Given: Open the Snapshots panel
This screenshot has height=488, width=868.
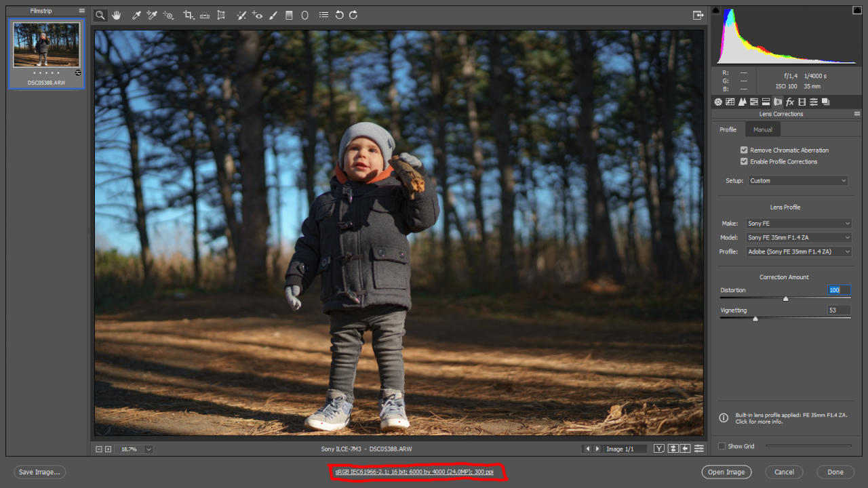Looking at the screenshot, I should [825, 102].
